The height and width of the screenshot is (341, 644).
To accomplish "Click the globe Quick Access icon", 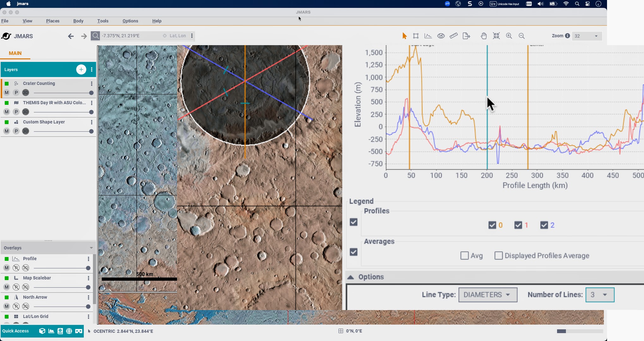I will tap(69, 331).
